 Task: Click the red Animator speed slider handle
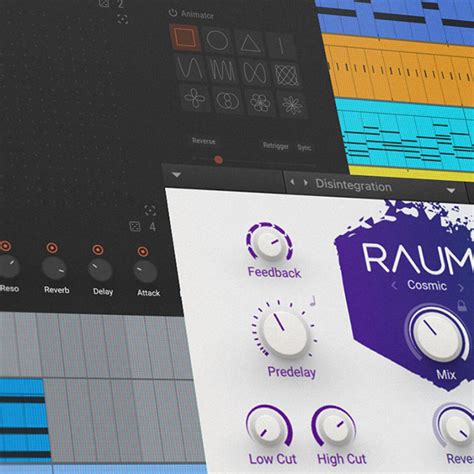(x=218, y=160)
